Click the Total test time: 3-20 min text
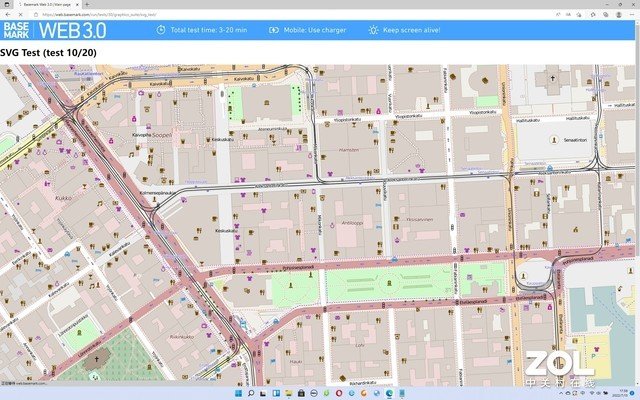The height and width of the screenshot is (400, 640). (x=209, y=30)
